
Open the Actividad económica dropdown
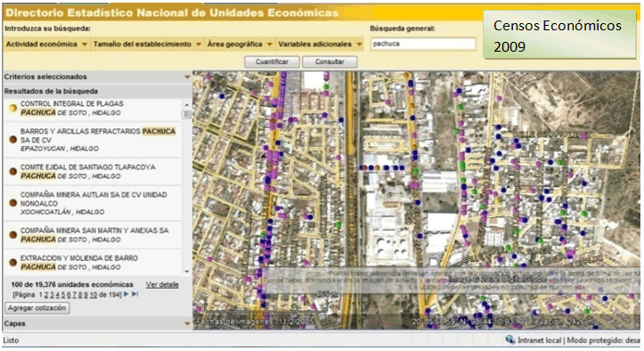pos(46,45)
